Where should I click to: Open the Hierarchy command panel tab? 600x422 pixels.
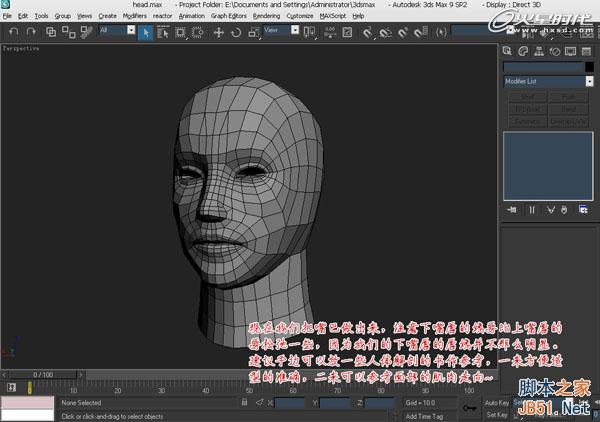pos(540,50)
